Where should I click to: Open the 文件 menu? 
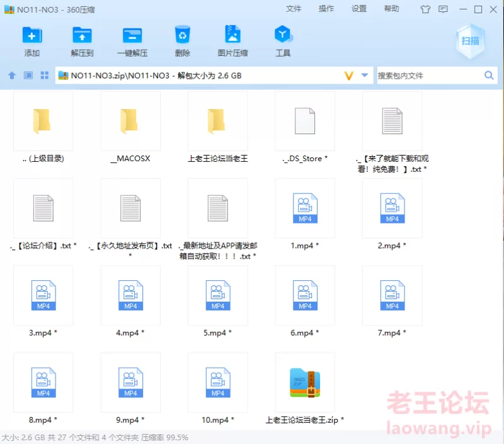[x=294, y=9]
